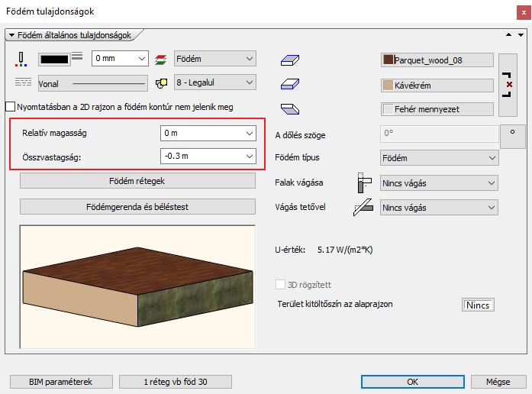Click the slab bottom surface icon
The width and height of the screenshot is (532, 394).
[290, 109]
